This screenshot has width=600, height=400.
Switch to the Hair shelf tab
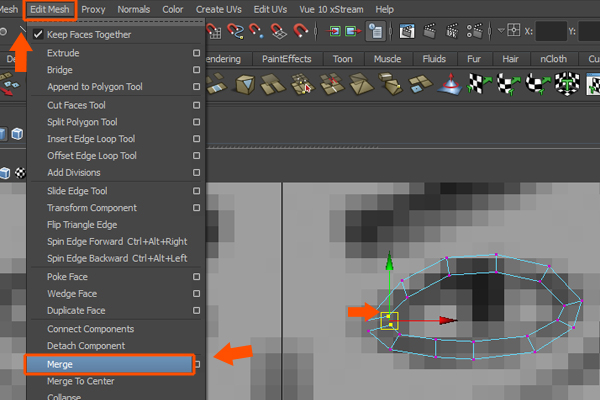click(510, 59)
